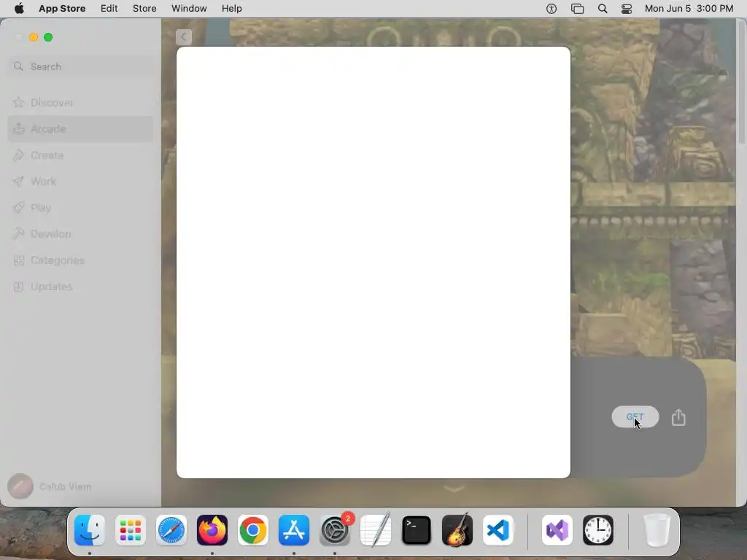This screenshot has height=560, width=747.
Task: Expand the down chevron below the sheet
Action: click(x=454, y=489)
